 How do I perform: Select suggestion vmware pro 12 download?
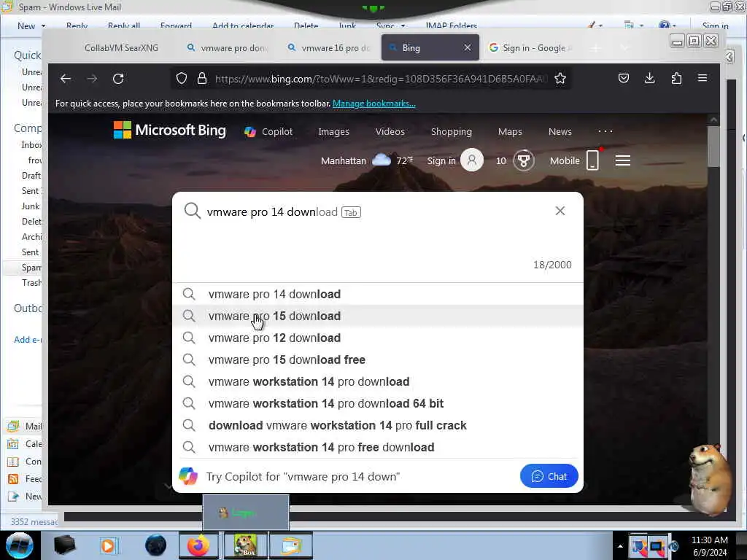click(x=378, y=338)
